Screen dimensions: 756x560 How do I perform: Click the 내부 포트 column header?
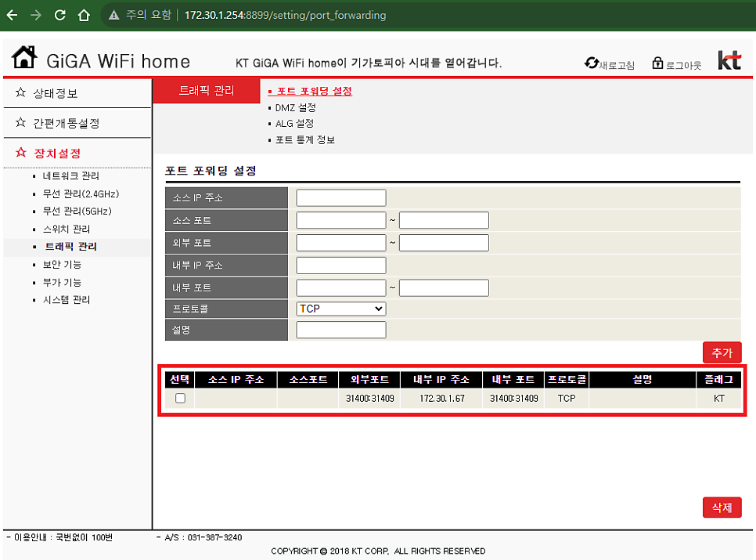(x=513, y=380)
